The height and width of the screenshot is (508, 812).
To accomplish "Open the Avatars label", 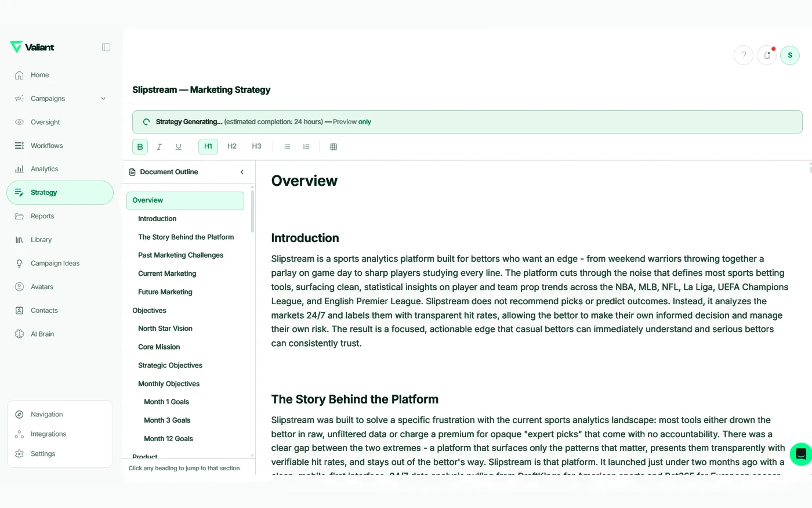I will click(x=42, y=287).
